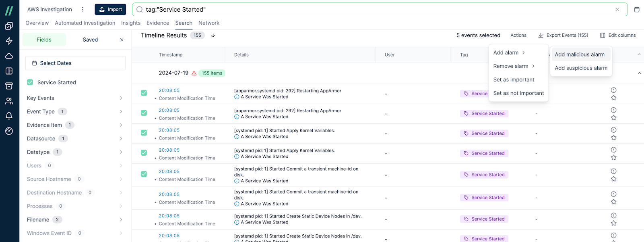The image size is (644, 242).
Task: Open the copy/investigations sidebar icon
Action: 9,26
